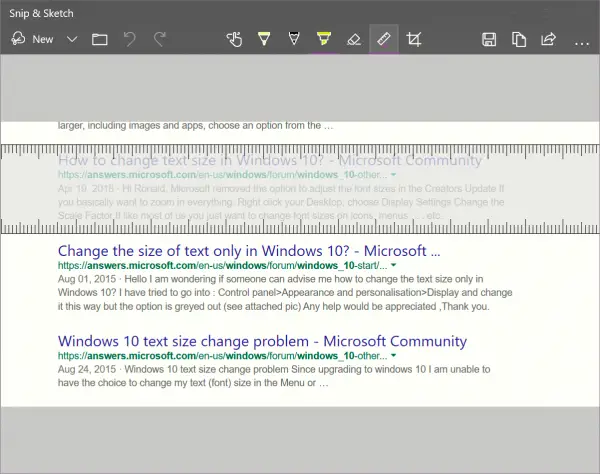Click dropdown arrow after windows_10-start URL
The width and height of the screenshot is (600, 474).
(x=393, y=265)
